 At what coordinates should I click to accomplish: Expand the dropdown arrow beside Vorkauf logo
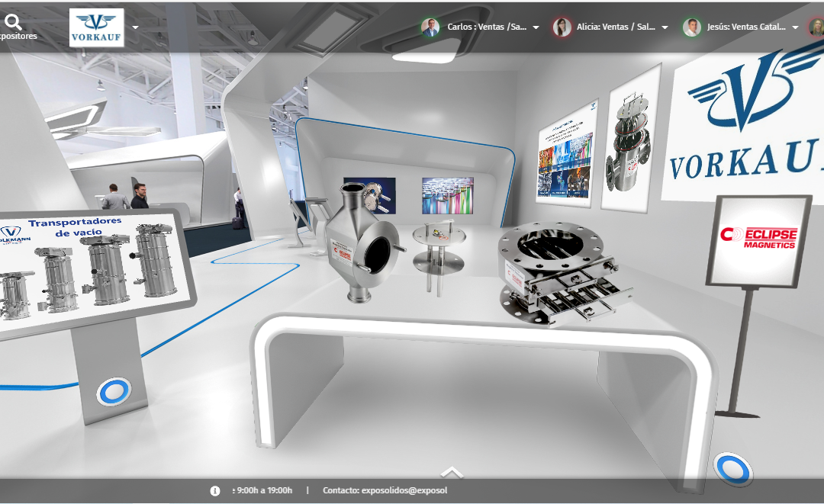click(136, 27)
